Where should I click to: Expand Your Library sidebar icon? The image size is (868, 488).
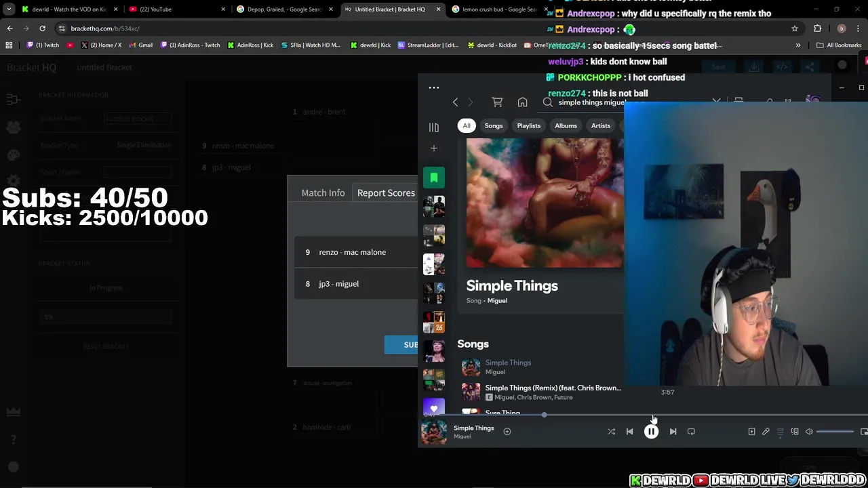[434, 127]
